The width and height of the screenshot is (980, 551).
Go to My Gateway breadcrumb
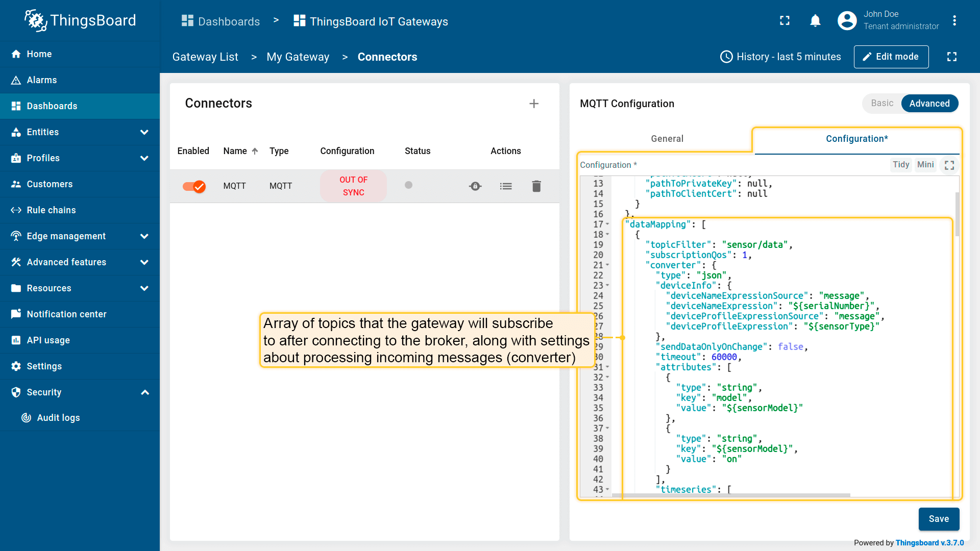point(298,57)
